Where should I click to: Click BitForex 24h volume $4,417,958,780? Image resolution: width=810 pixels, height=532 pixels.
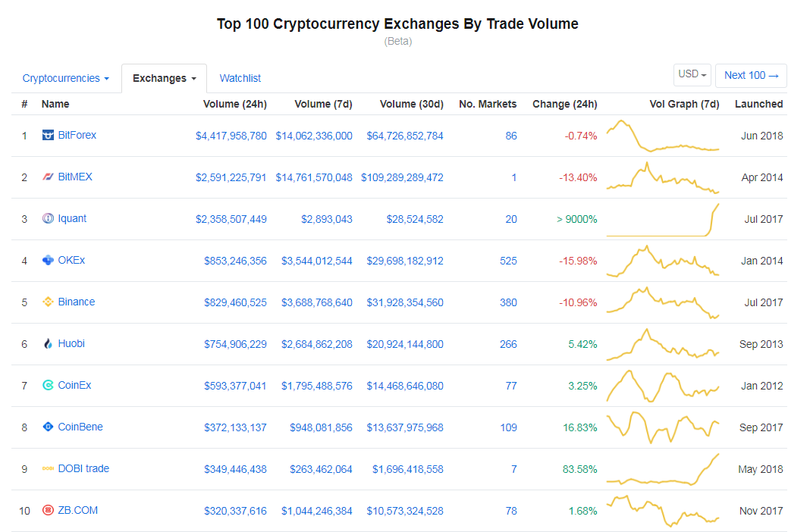231,136
